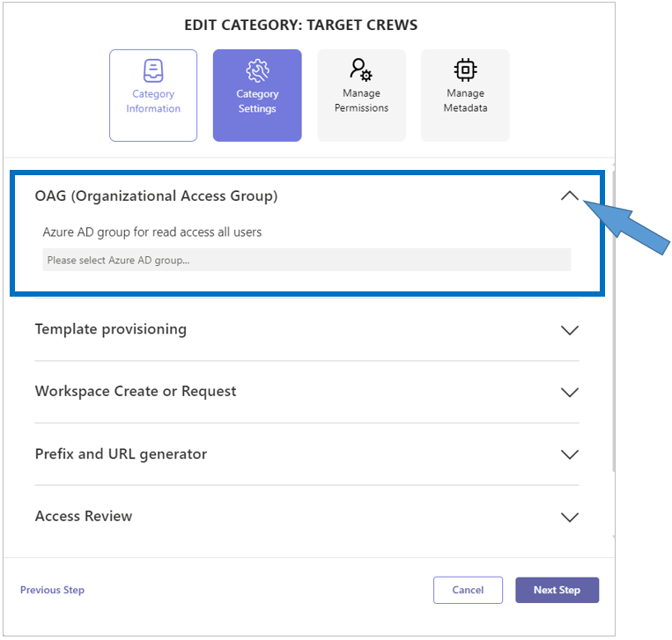Click the OAG (Organizational Access Group) heading
This screenshot has width=672, height=640.
click(x=156, y=196)
